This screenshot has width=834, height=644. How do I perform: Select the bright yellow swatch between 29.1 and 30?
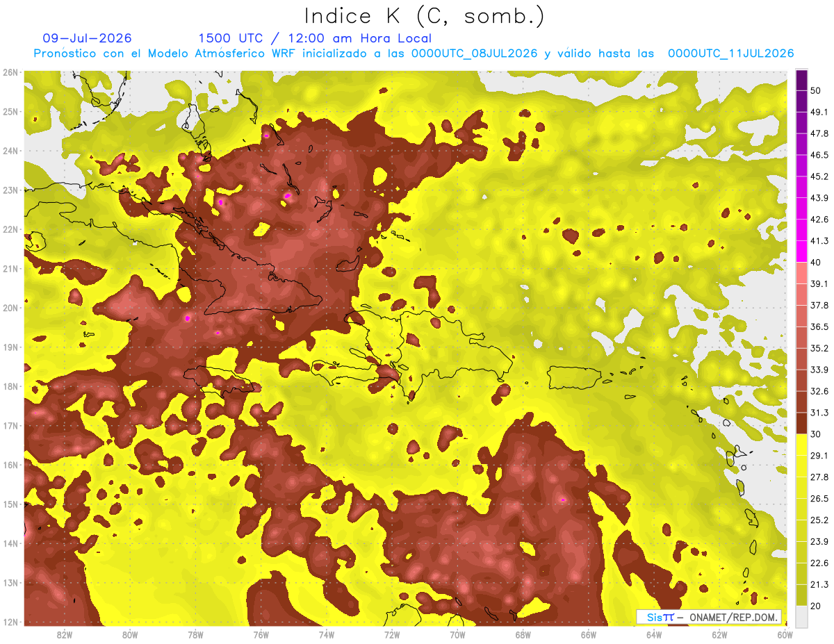801,445
